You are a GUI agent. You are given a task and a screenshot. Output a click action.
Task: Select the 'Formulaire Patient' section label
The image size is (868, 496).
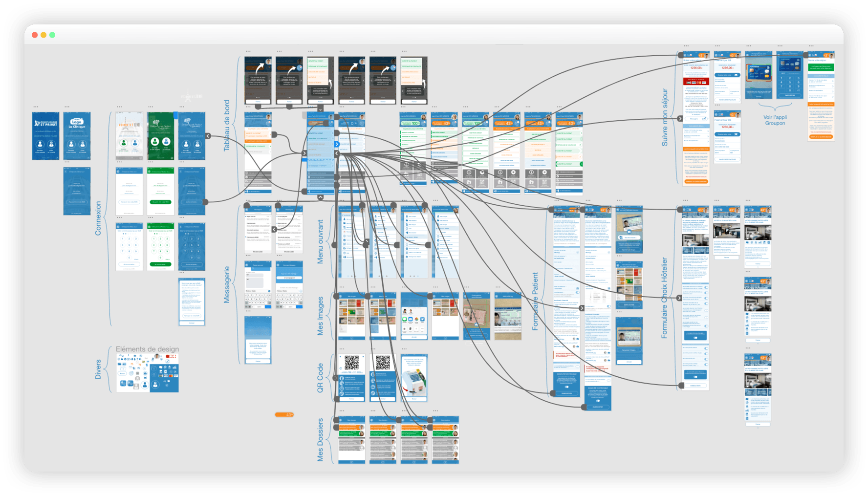tap(535, 302)
